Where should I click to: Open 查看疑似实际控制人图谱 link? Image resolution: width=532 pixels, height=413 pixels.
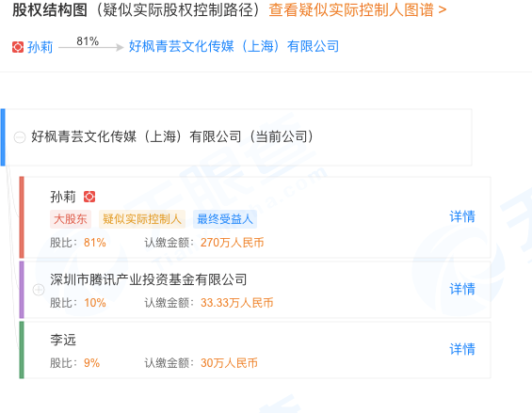click(x=357, y=9)
